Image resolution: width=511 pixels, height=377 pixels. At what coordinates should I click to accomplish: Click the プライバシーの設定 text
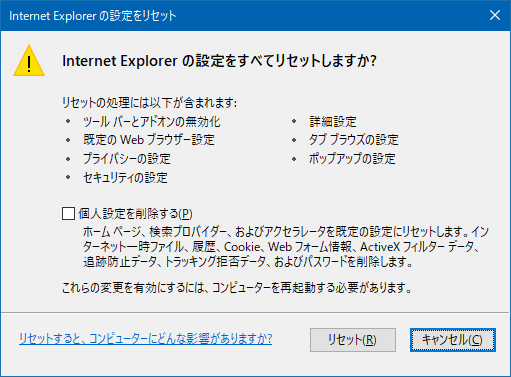pyautogui.click(x=127, y=158)
